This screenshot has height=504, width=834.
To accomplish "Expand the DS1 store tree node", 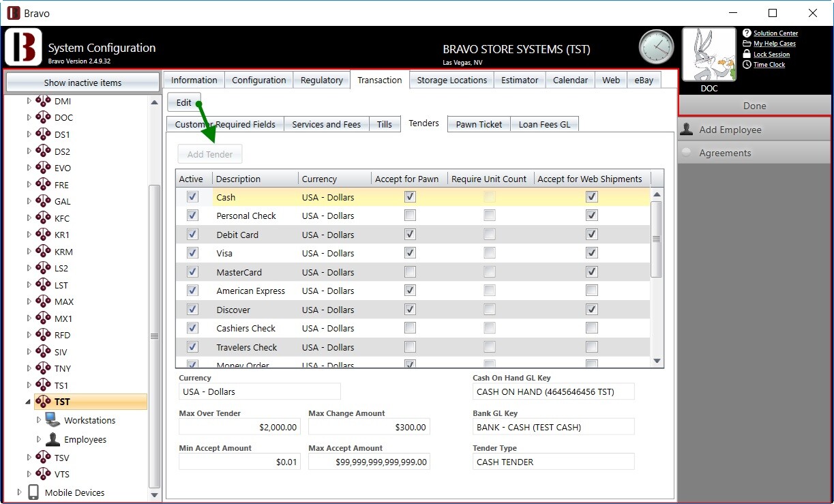I will pos(29,134).
